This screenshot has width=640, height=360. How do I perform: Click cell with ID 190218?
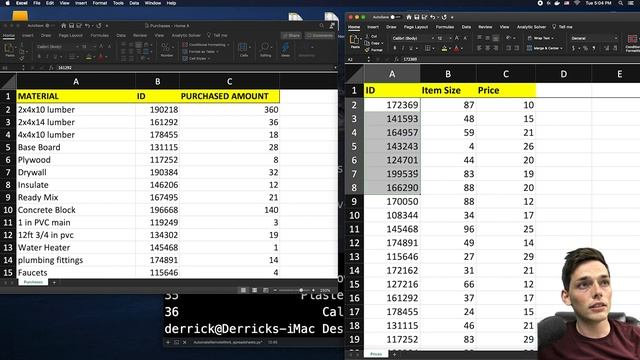coord(158,109)
